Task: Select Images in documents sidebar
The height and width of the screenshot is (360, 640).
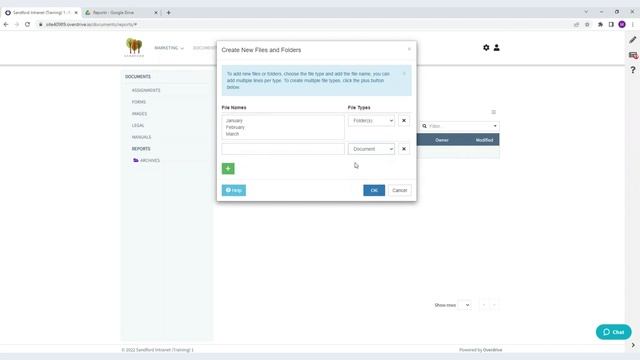Action: (139, 114)
